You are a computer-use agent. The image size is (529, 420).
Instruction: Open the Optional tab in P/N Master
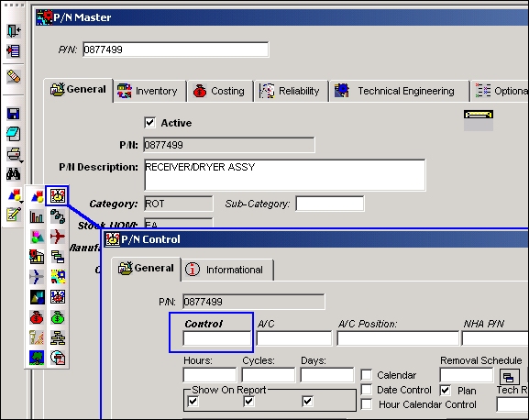point(501,91)
